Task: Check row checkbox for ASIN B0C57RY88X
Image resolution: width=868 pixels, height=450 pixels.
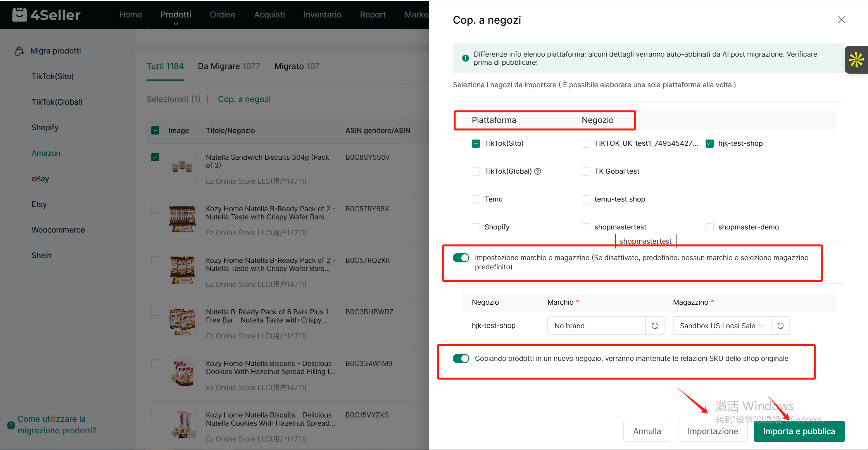Action: (155, 209)
